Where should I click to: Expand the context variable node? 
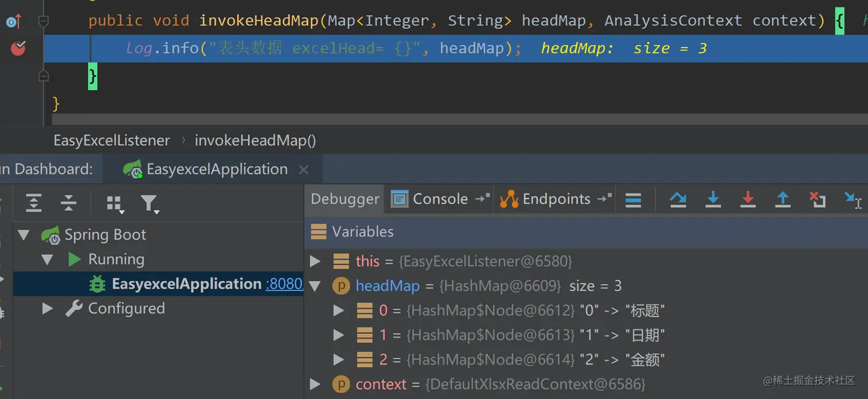[315, 384]
